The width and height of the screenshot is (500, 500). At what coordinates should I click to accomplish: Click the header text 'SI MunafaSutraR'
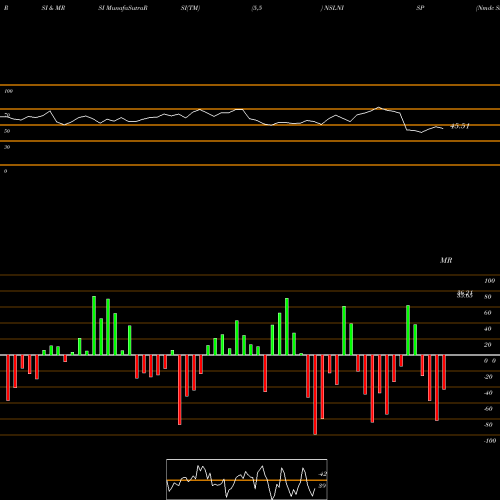click(x=123, y=8)
